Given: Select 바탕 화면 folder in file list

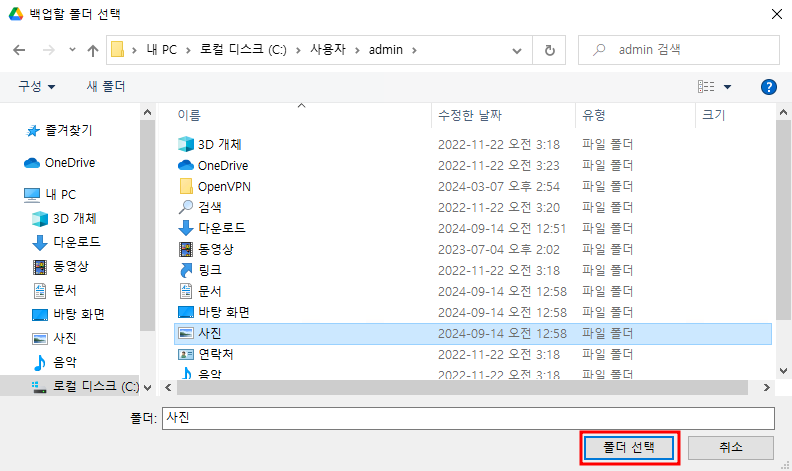Looking at the screenshot, I should click(223, 312).
